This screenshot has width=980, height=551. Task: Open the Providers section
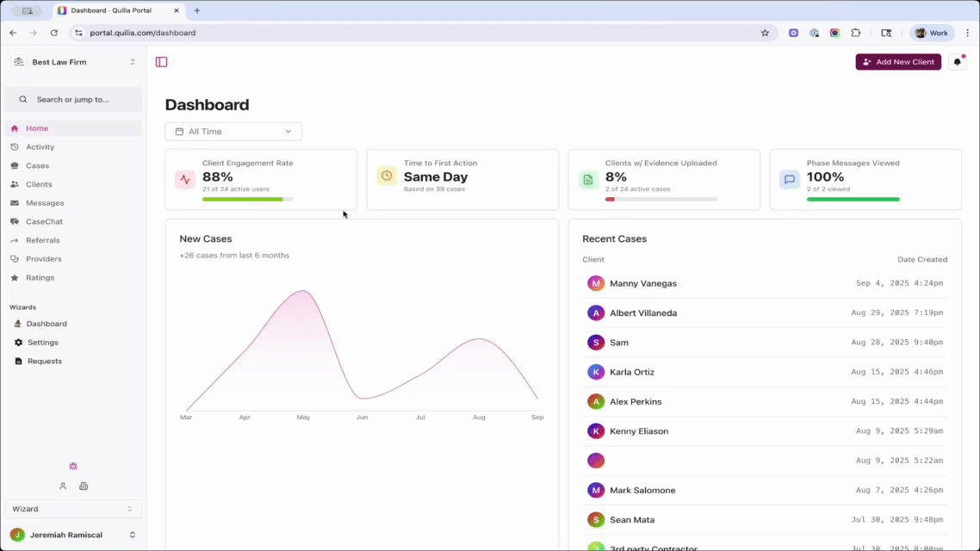tap(42, 258)
